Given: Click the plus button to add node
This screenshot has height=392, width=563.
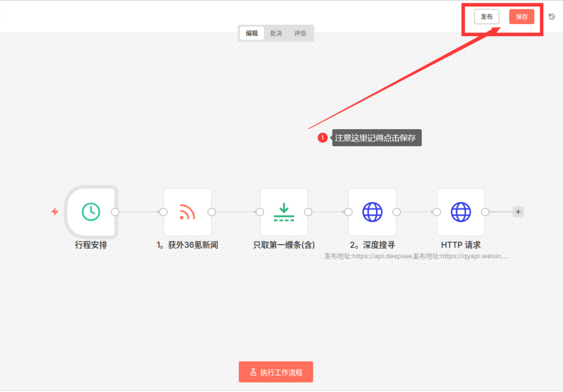Looking at the screenshot, I should coord(518,212).
